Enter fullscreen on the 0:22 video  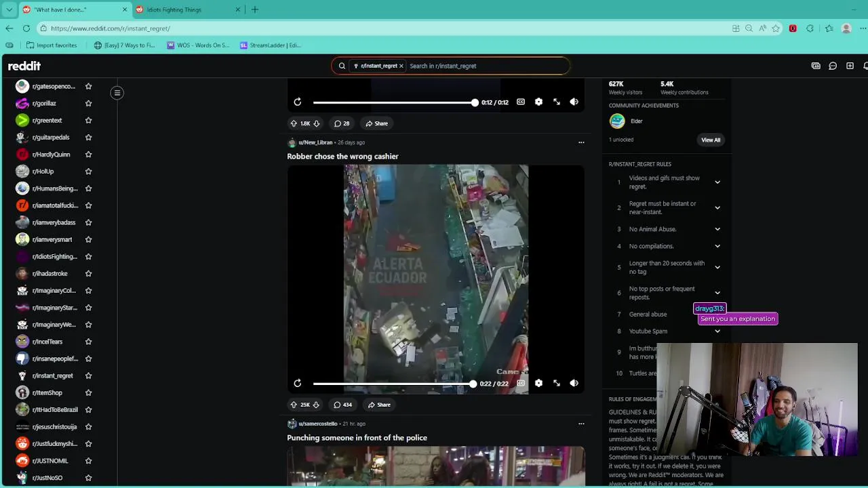556,383
